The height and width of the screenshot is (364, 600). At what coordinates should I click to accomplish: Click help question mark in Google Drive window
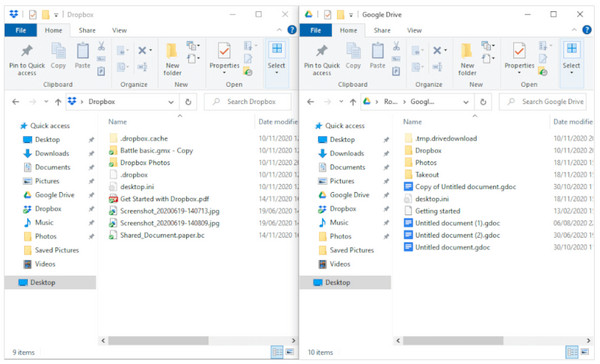click(x=587, y=30)
